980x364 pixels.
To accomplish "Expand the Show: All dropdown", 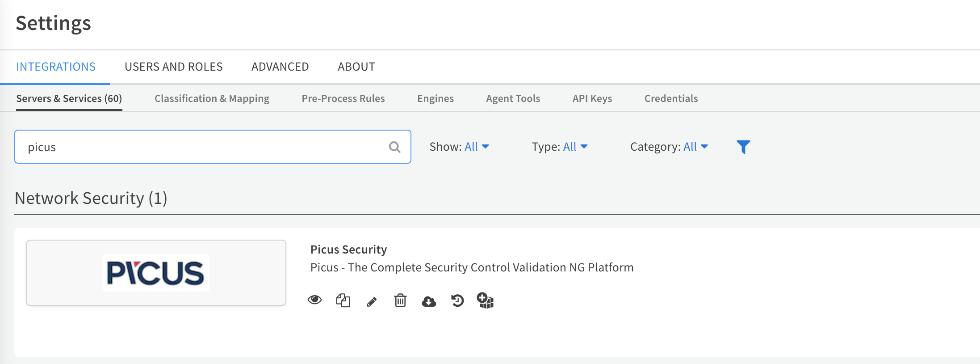I will coord(459,147).
